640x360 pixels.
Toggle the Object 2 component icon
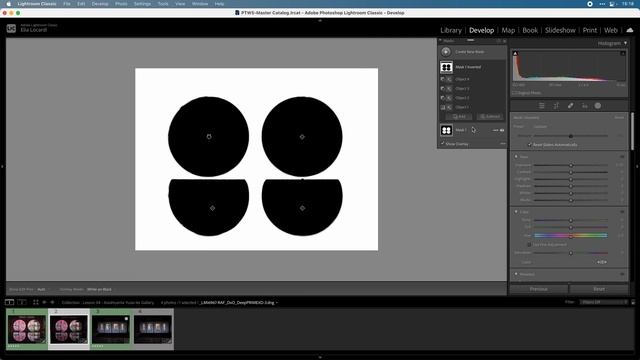pos(443,98)
